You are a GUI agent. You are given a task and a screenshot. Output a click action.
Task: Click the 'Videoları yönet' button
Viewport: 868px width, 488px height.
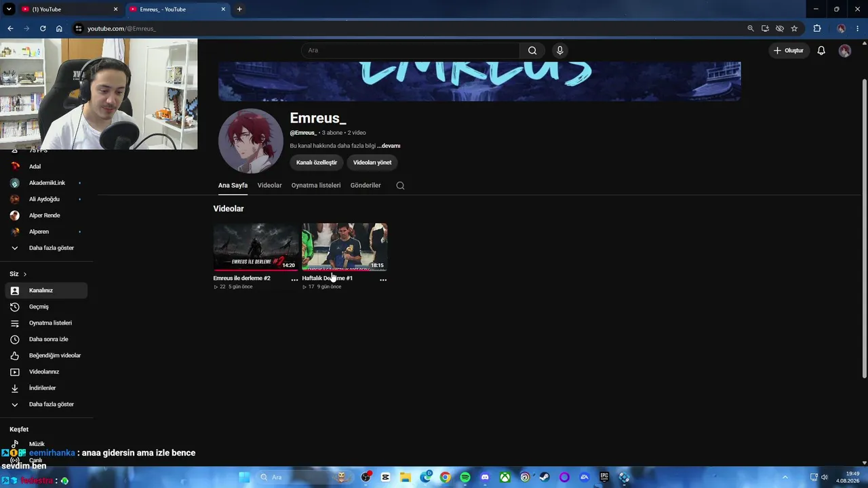372,163
